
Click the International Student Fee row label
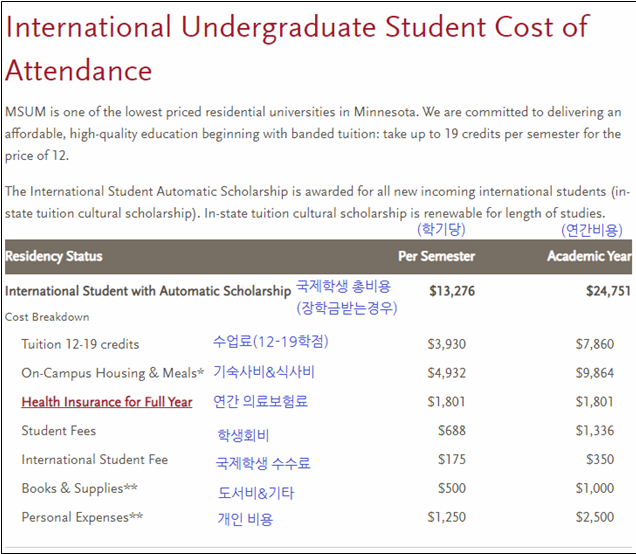coord(95,460)
